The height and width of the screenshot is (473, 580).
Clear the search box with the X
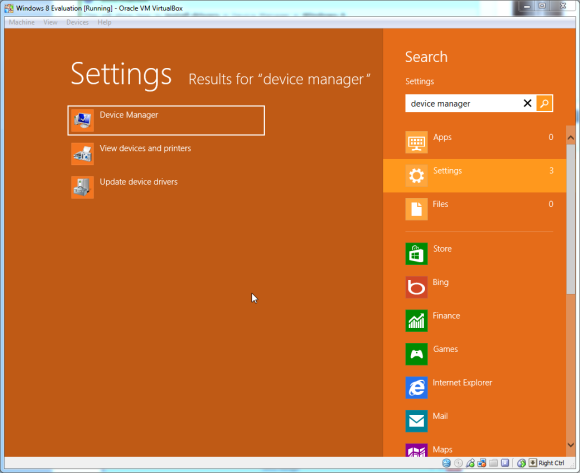527,103
